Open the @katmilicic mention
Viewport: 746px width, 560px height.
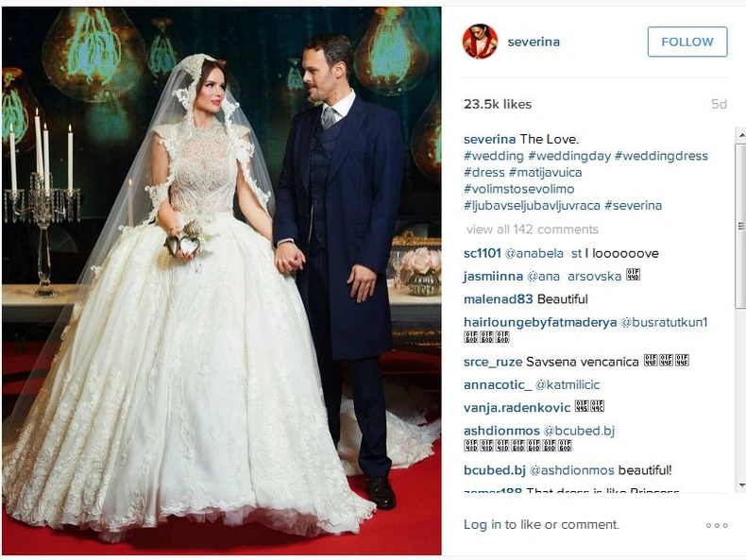568,385
